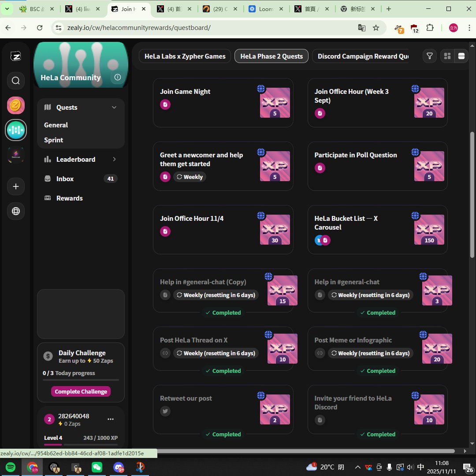Screen dimensions: 476x476
Task: Open Join Office Hour (Week 3 Sept) quest
Action: point(377,103)
